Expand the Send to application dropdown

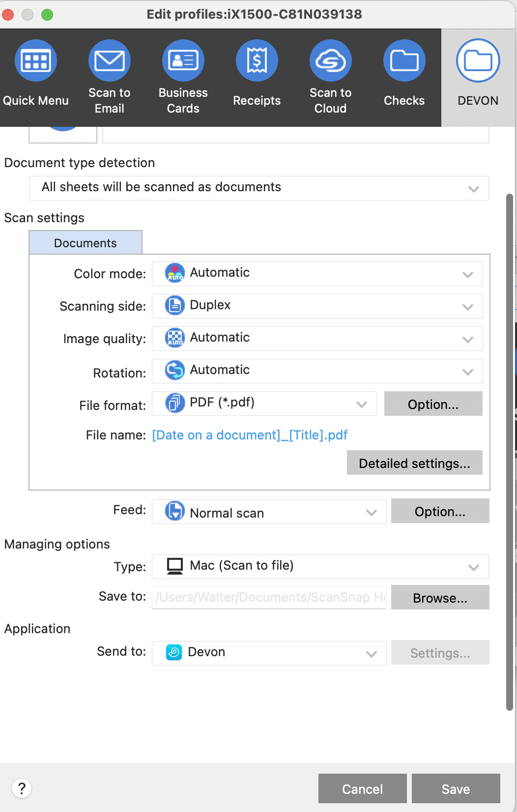click(269, 653)
